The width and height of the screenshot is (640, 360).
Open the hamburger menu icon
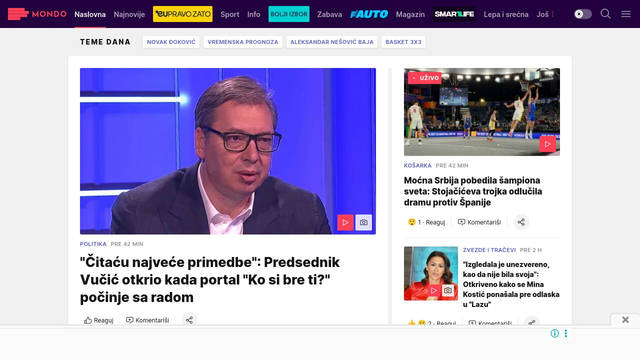(x=626, y=14)
